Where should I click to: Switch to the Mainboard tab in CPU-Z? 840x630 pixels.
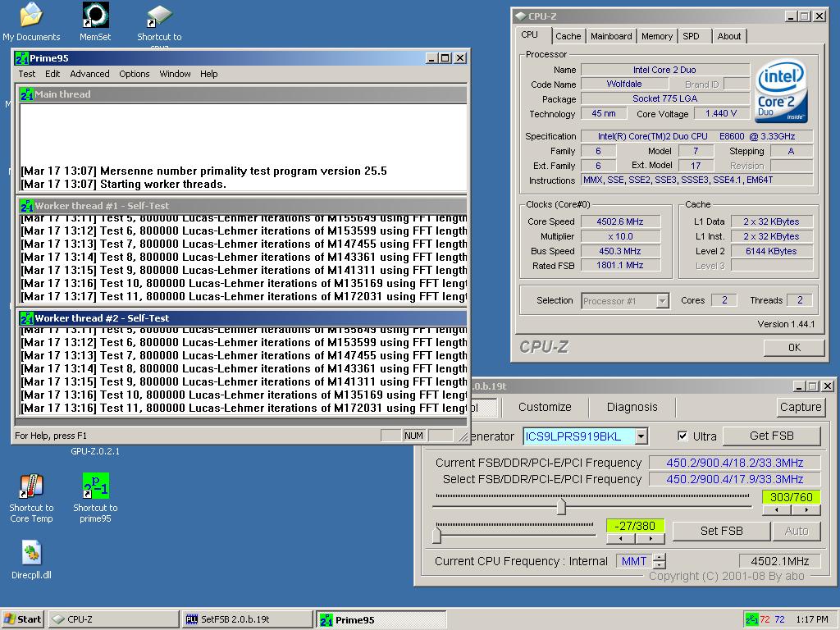click(611, 36)
